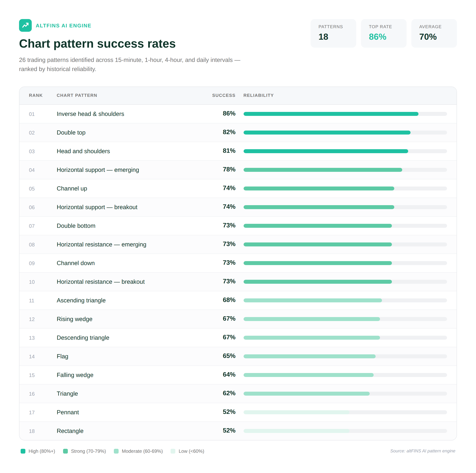Screen dimensions: 476x473
Task: Click the altFINS AI pattern engine source text
Action: [422, 451]
